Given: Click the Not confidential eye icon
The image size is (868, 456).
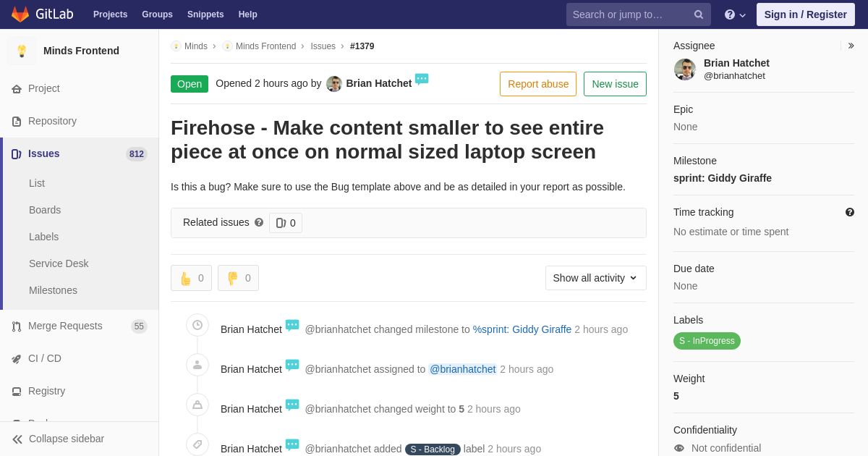Looking at the screenshot, I should click(x=679, y=448).
